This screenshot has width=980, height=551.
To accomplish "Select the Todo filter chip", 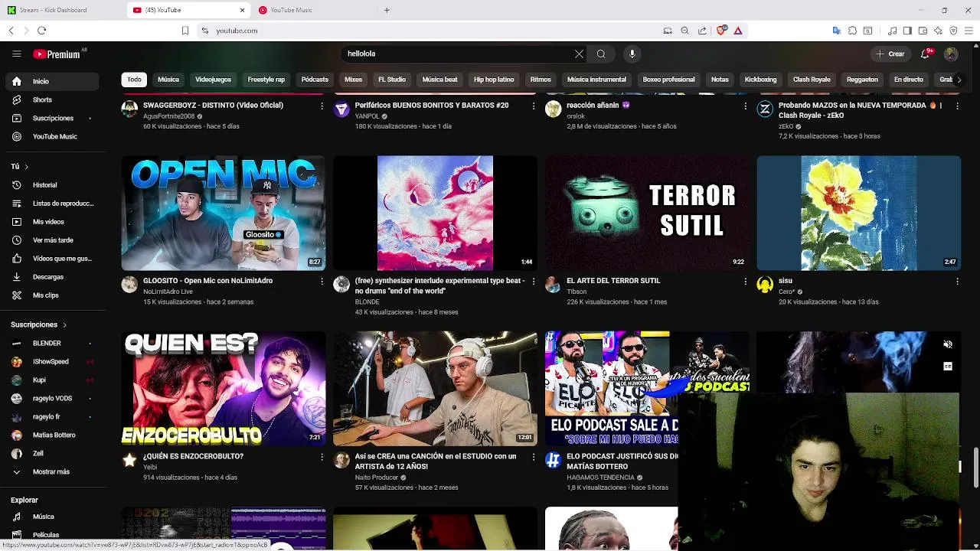I will (x=134, y=80).
